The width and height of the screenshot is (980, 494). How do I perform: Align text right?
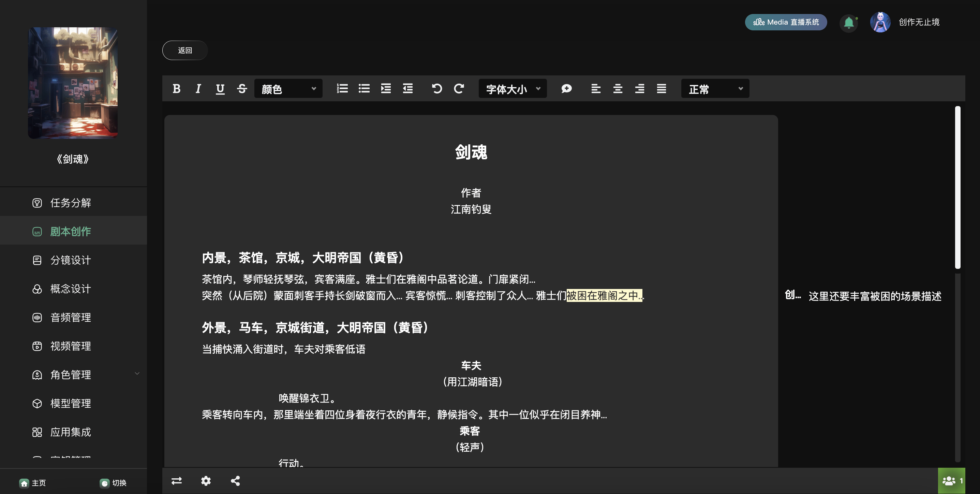point(639,89)
